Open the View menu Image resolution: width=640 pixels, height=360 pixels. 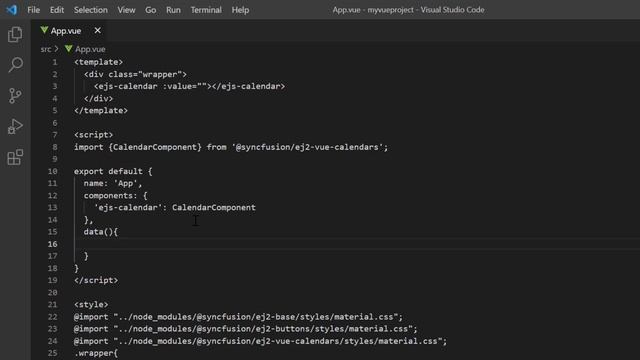coord(127,10)
